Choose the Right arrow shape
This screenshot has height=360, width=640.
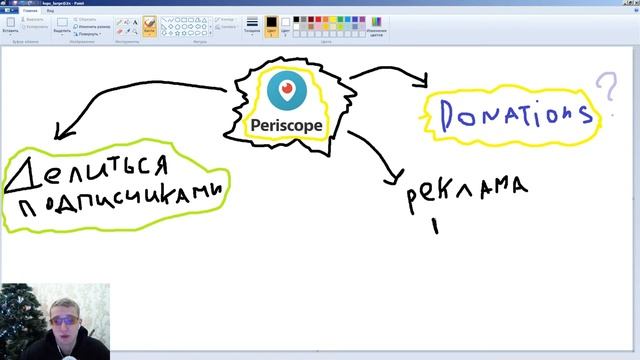[191, 27]
